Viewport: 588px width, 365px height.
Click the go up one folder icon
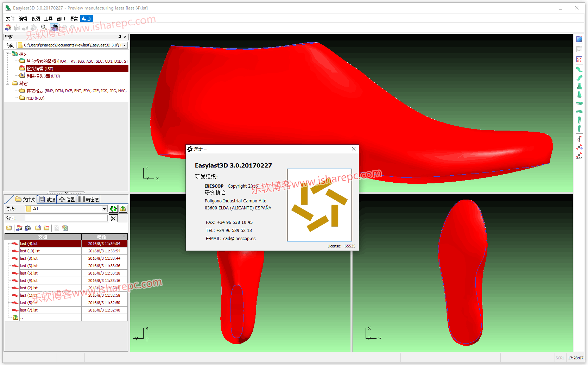123,209
